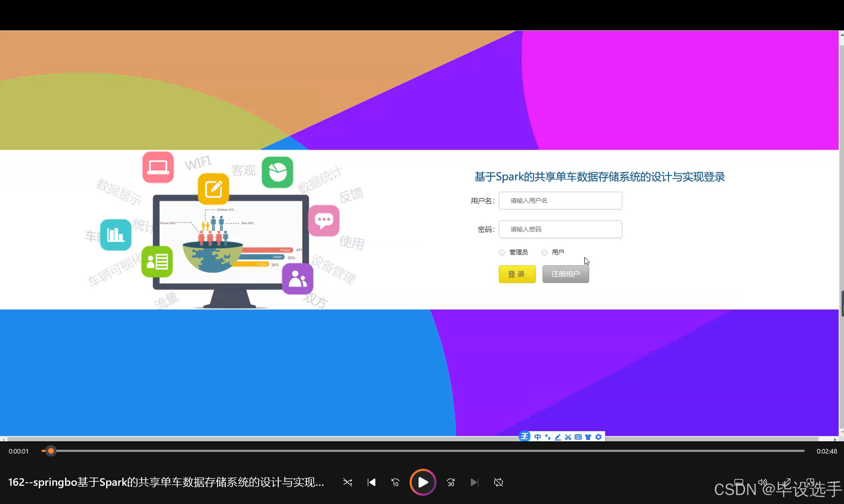Open the mini player view

click(x=810, y=482)
